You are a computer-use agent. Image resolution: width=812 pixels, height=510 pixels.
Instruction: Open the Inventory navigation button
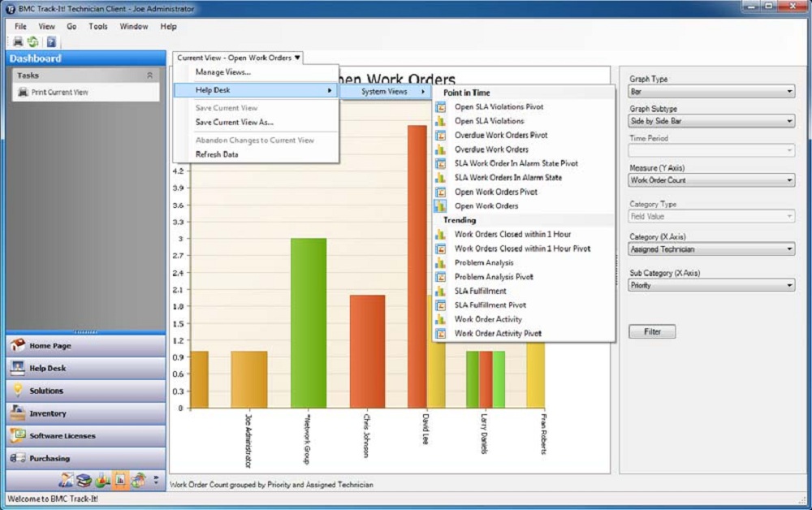pos(86,413)
